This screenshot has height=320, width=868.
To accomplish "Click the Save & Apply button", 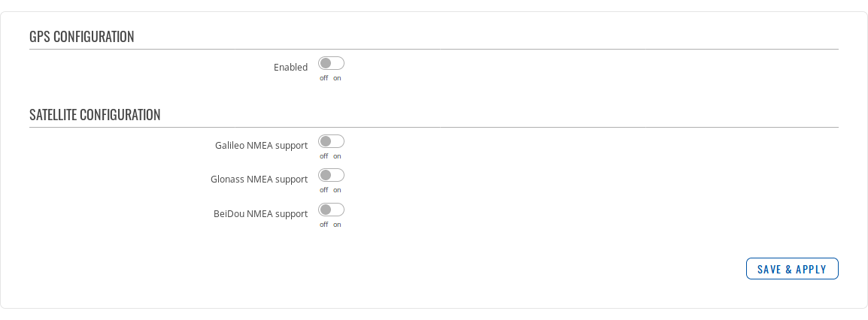I will (791, 269).
